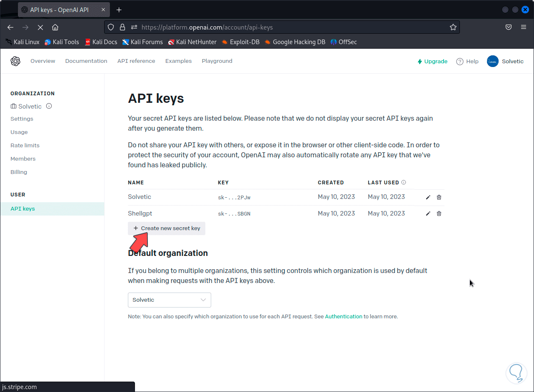This screenshot has width=534, height=392.
Task: Open the Examples page
Action: click(178, 61)
